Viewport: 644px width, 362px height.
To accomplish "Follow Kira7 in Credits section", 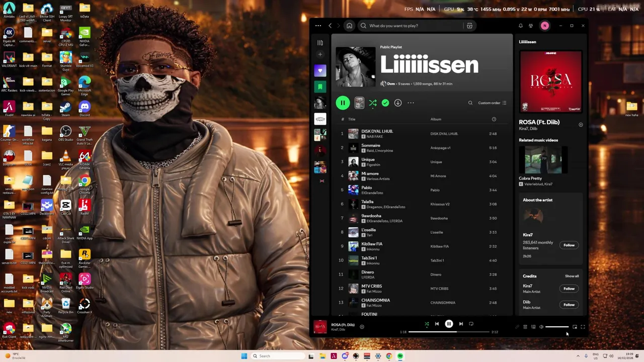I will (x=569, y=289).
